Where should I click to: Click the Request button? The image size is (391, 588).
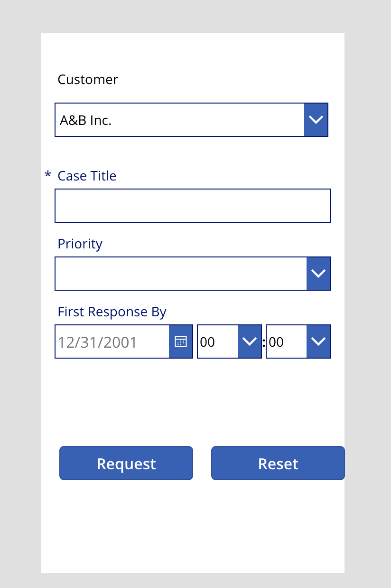click(126, 463)
